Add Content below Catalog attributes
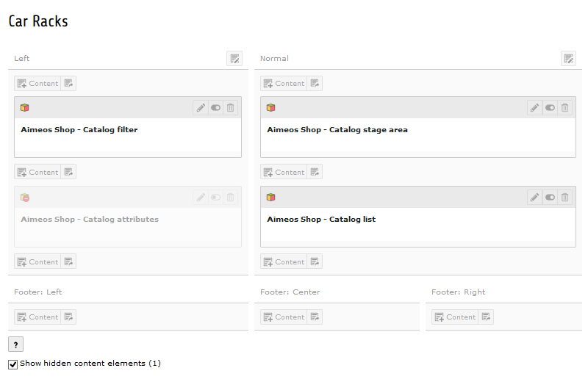The image size is (588, 379). (x=38, y=261)
